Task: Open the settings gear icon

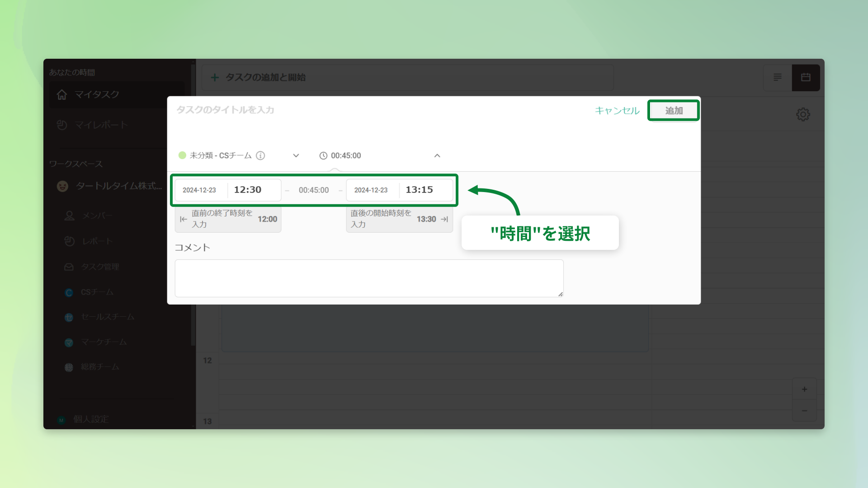Action: pos(803,114)
